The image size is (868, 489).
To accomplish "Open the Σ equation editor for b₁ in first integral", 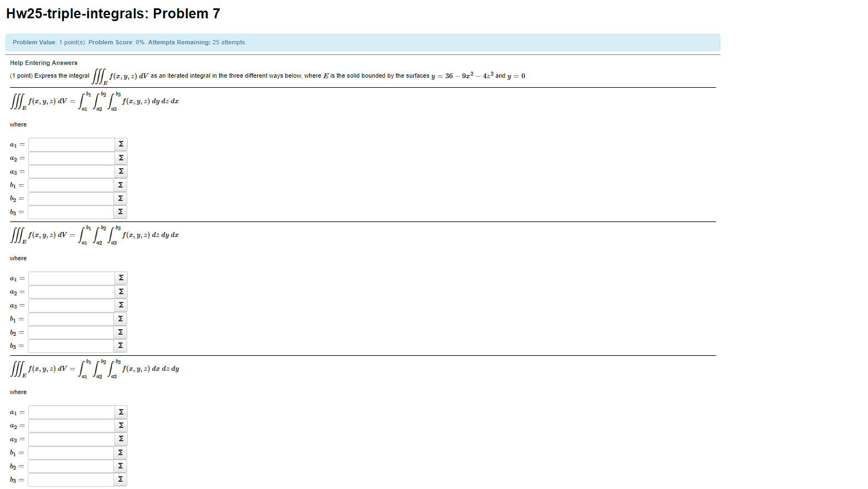I will click(121, 185).
